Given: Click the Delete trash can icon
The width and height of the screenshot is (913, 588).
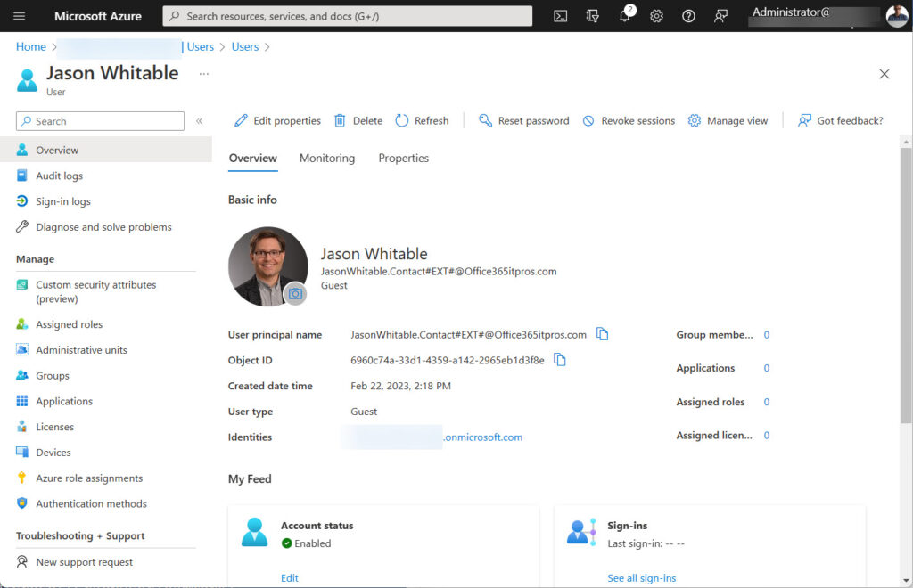Looking at the screenshot, I should pyautogui.click(x=340, y=120).
